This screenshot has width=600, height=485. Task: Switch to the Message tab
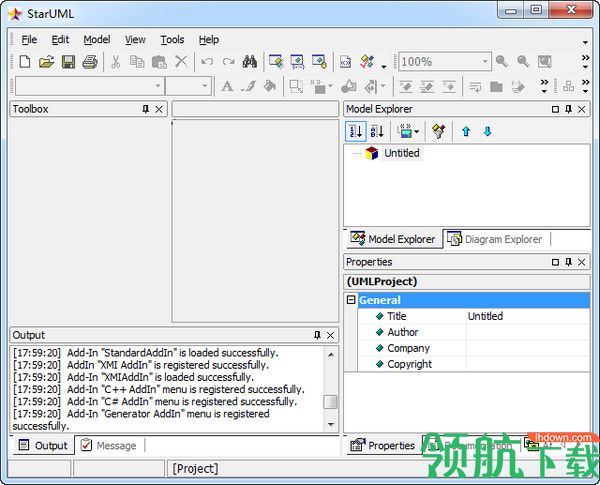point(110,445)
